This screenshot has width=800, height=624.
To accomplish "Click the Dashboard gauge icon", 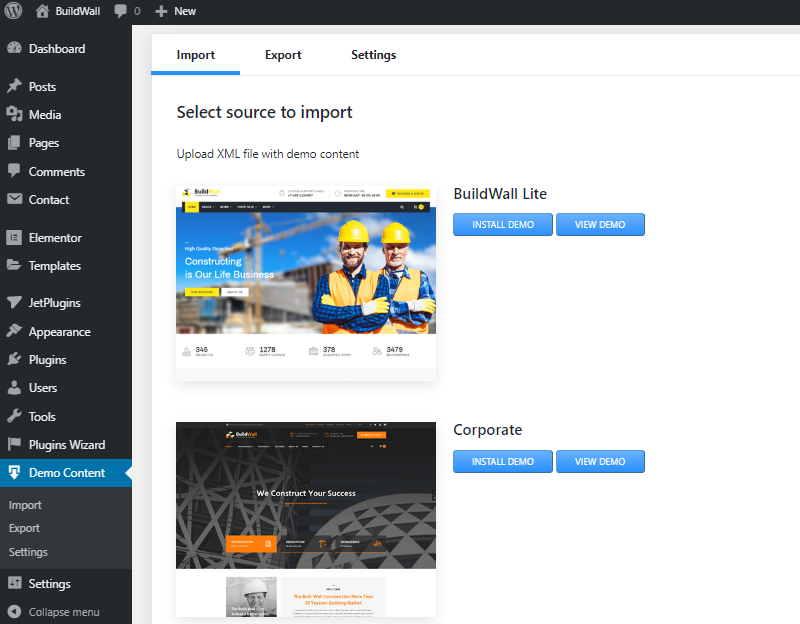I will pyautogui.click(x=14, y=48).
